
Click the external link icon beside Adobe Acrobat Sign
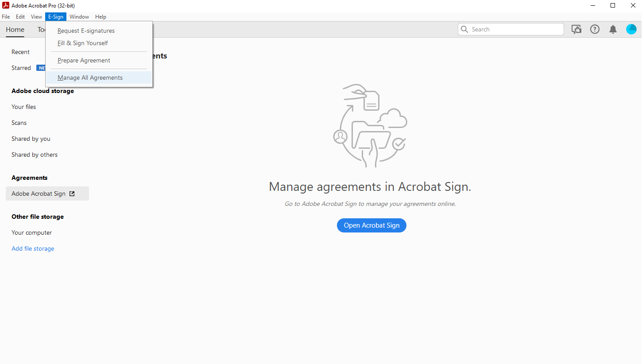pos(72,194)
